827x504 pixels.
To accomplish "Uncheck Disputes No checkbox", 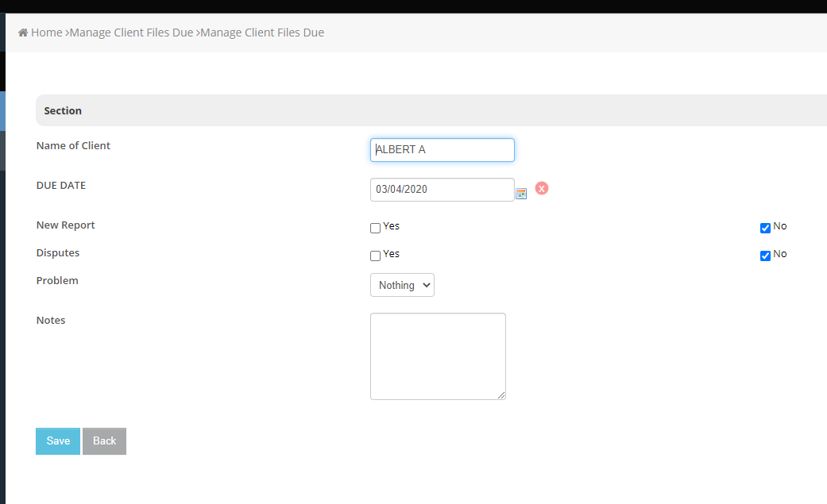I will [765, 256].
